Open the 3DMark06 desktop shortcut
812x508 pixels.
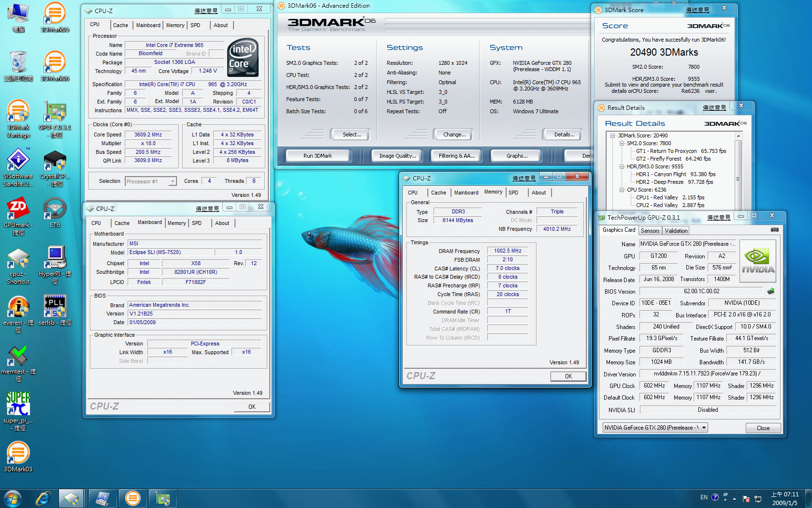[55, 66]
